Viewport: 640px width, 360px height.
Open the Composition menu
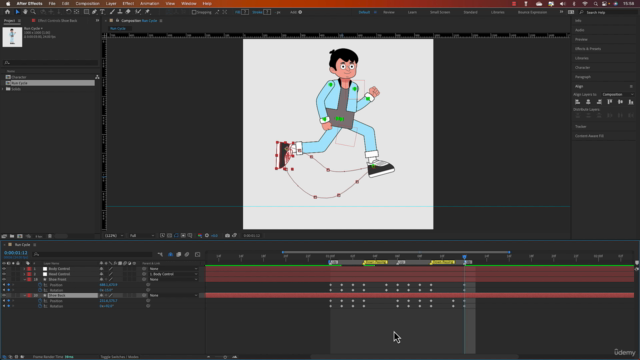click(x=87, y=4)
